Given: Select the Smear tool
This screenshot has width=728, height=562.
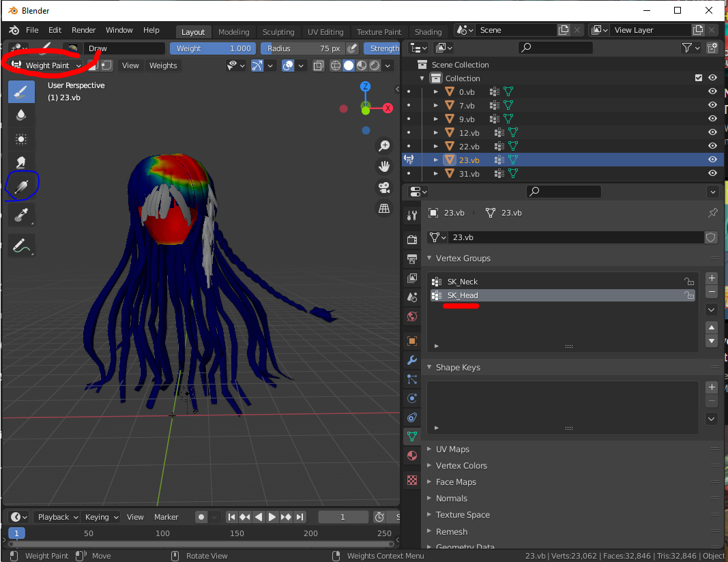Looking at the screenshot, I should [x=21, y=162].
